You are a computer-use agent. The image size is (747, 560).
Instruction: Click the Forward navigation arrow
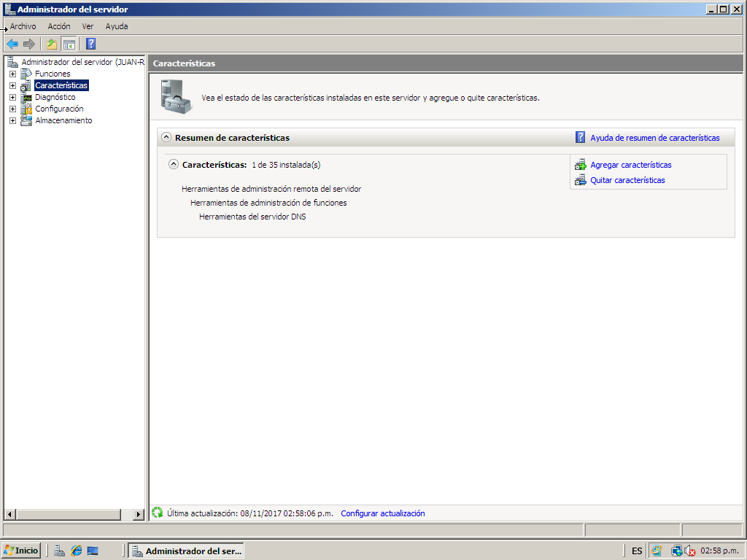[x=28, y=44]
